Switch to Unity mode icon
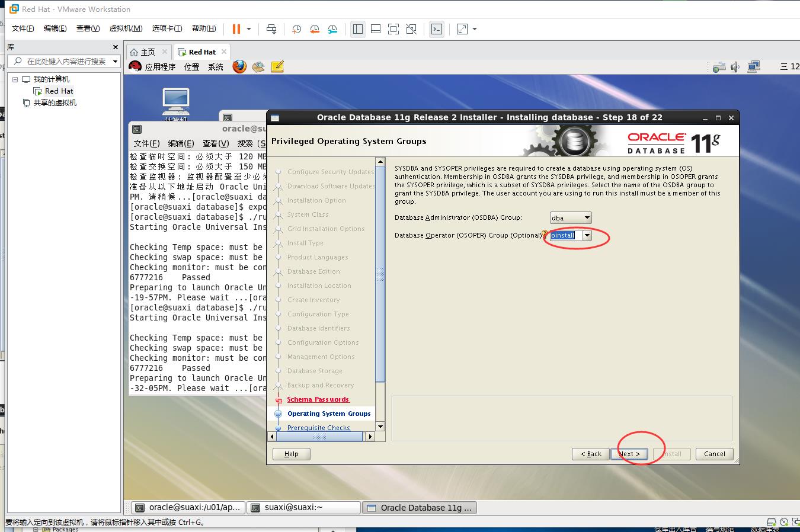800x532 pixels. coord(411,29)
